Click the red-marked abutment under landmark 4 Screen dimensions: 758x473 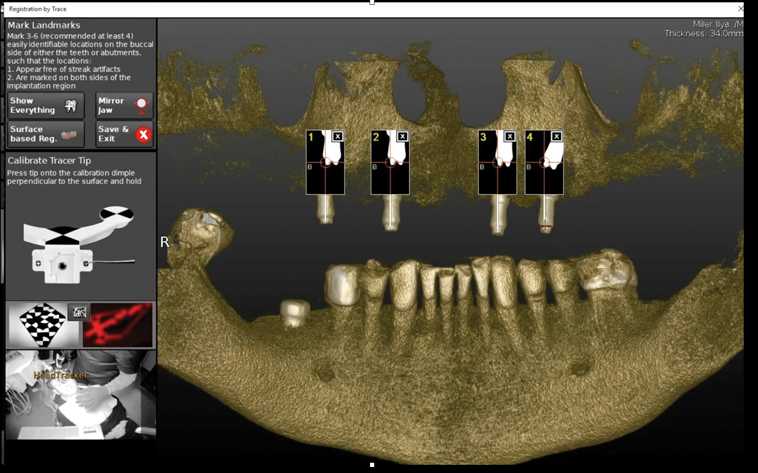(x=546, y=214)
